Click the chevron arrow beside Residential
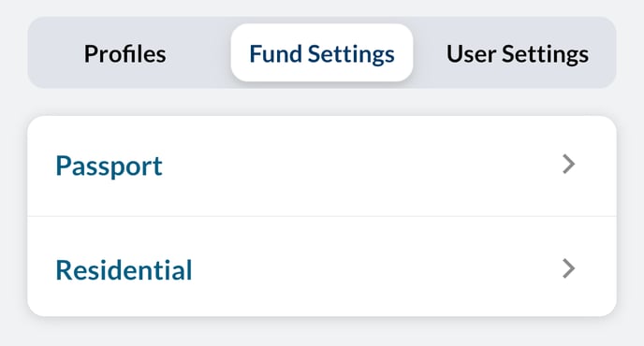This screenshot has height=346, width=644. (568, 268)
